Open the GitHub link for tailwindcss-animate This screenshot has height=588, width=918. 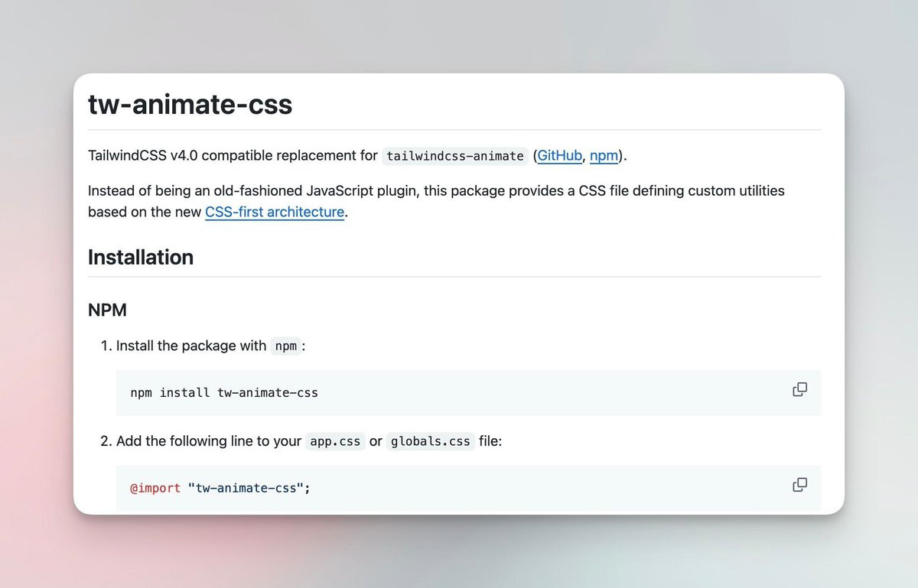click(x=559, y=156)
